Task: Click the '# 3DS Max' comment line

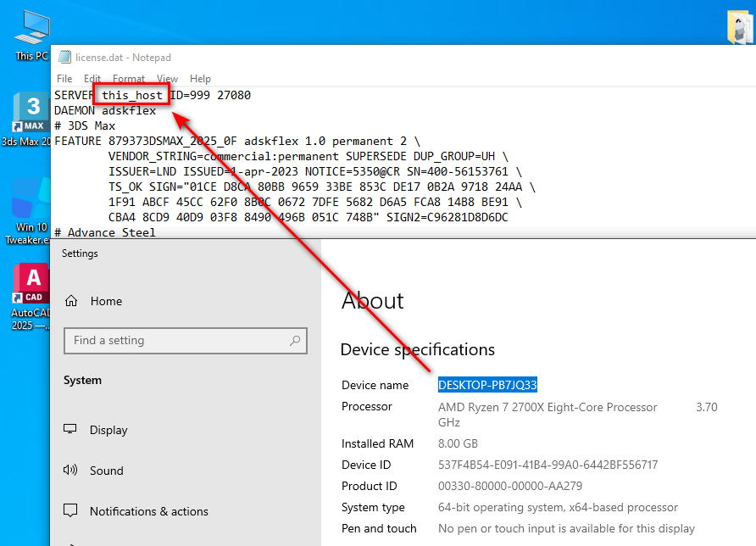Action: pos(85,125)
